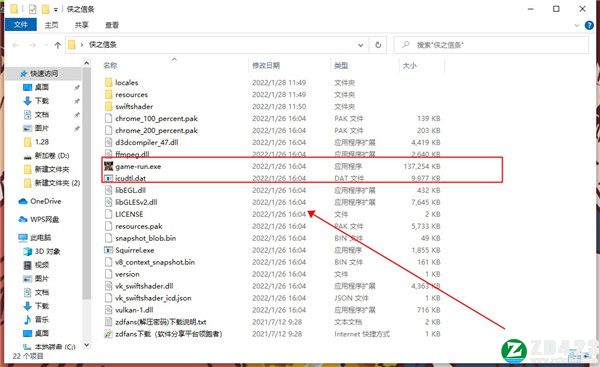
Task: Click the navigation pane scroll up arrow
Action: click(x=86, y=63)
